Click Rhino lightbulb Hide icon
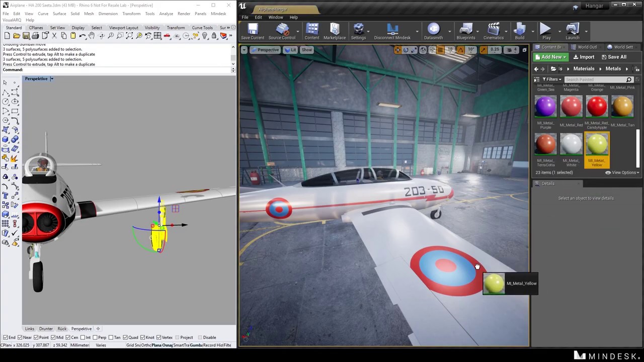Viewport: 644px width, 362px height. pos(205,36)
